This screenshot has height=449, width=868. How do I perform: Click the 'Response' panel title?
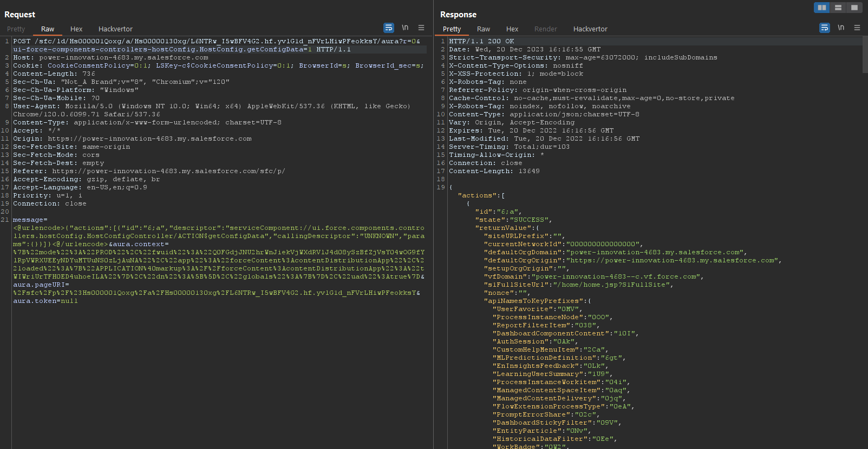tap(458, 15)
